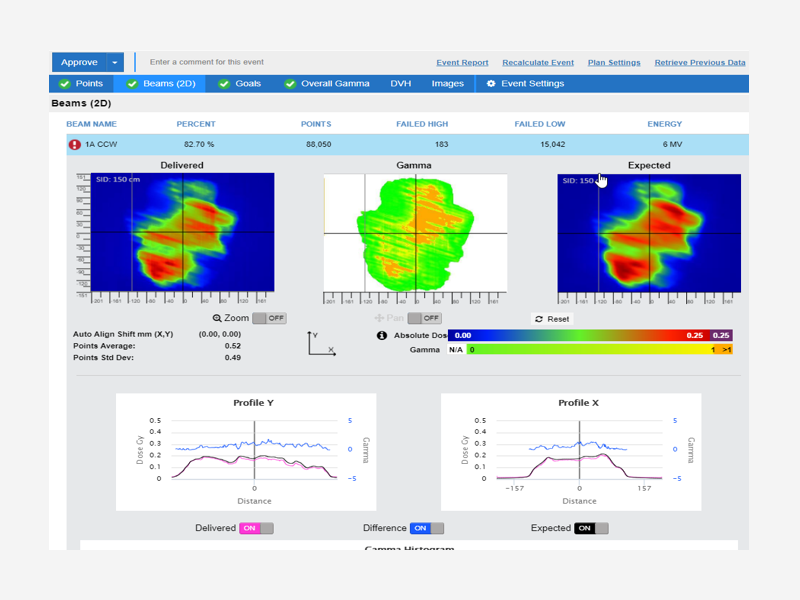Open the DVH tab

[x=401, y=84]
